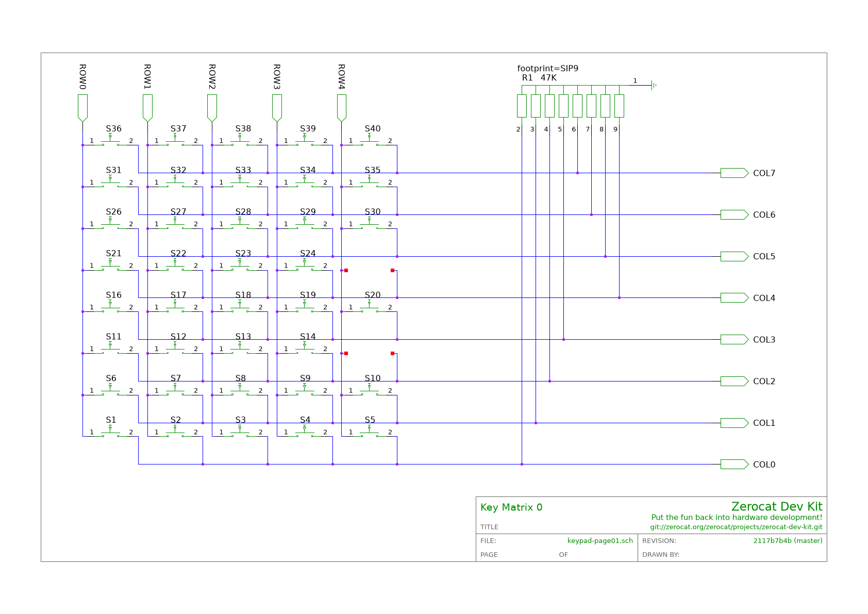Select the ROW4 connector symbol
The image size is (868, 614).
point(341,108)
